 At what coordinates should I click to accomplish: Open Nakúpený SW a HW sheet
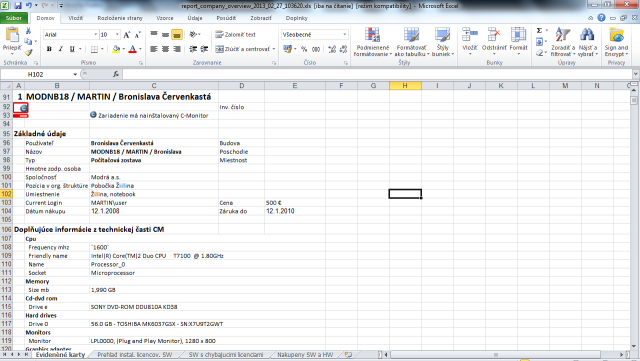coord(305,355)
